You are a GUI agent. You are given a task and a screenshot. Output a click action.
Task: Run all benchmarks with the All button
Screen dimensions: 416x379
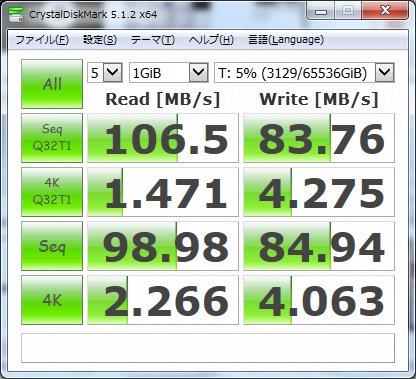(x=52, y=84)
